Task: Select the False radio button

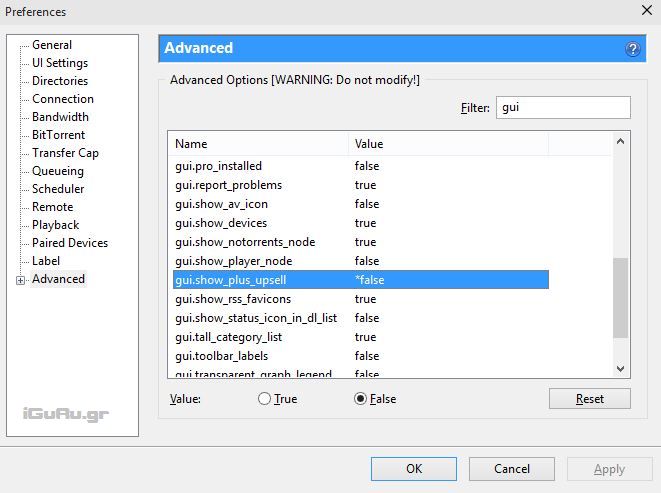Action: click(x=361, y=399)
